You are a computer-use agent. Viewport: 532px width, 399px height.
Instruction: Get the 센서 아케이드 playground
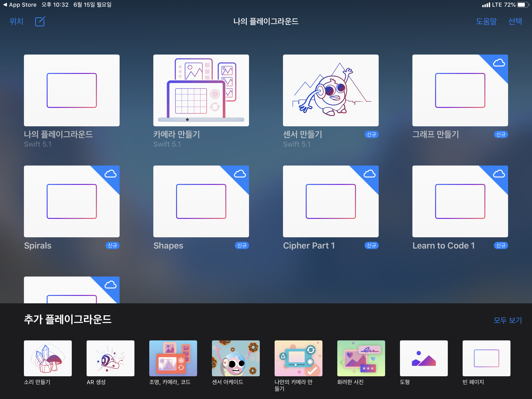click(x=236, y=358)
